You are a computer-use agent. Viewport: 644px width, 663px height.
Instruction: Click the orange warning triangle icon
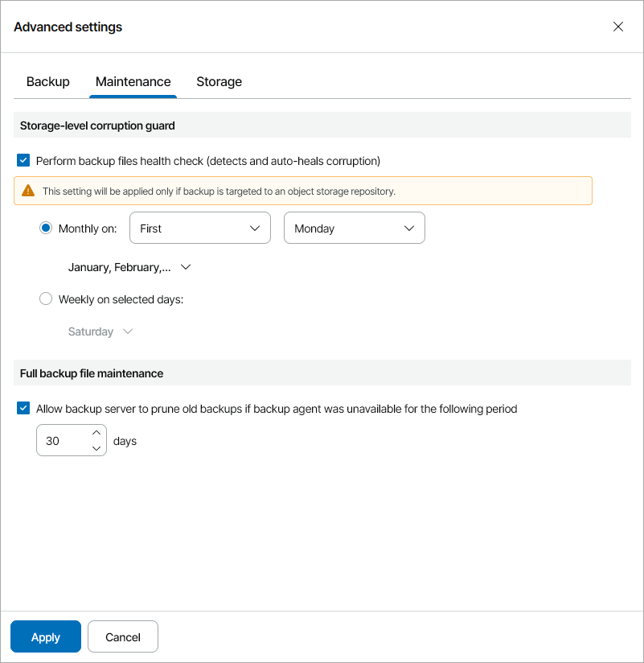point(28,191)
